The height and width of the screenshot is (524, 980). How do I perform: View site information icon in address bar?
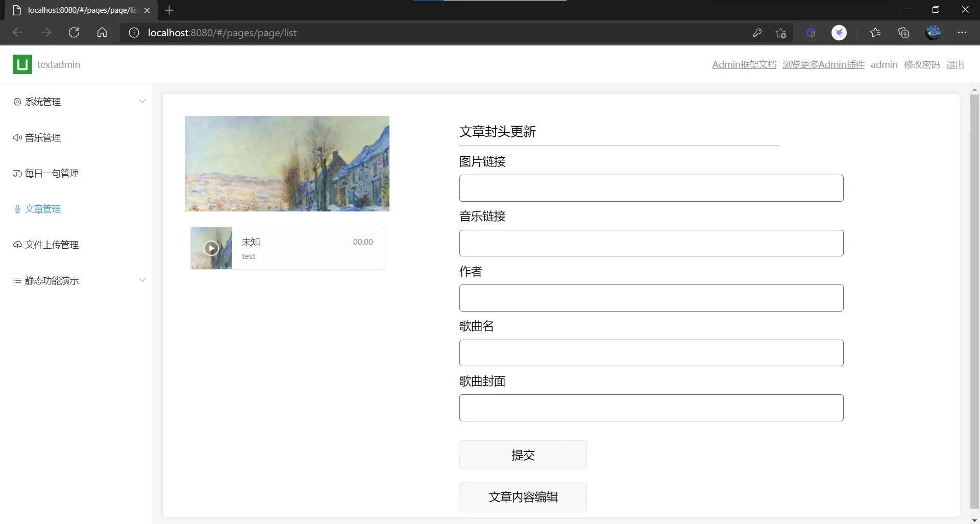tap(134, 33)
